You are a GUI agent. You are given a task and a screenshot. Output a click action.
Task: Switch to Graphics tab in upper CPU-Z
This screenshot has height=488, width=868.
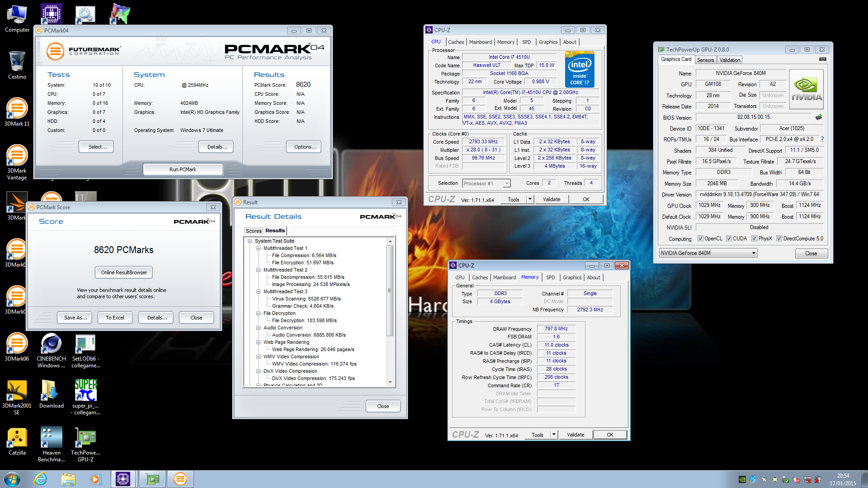tap(548, 42)
